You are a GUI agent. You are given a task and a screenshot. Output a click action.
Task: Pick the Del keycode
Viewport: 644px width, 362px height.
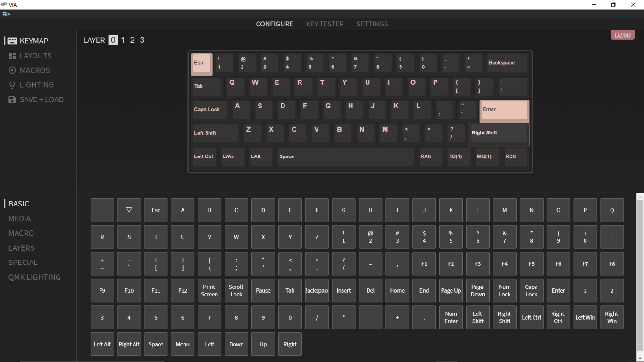tap(370, 290)
